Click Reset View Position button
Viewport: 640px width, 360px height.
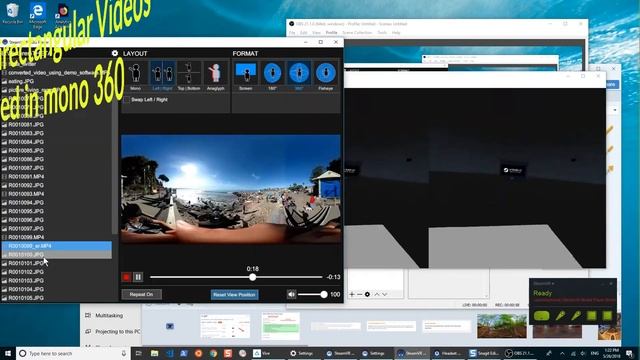[234, 295]
